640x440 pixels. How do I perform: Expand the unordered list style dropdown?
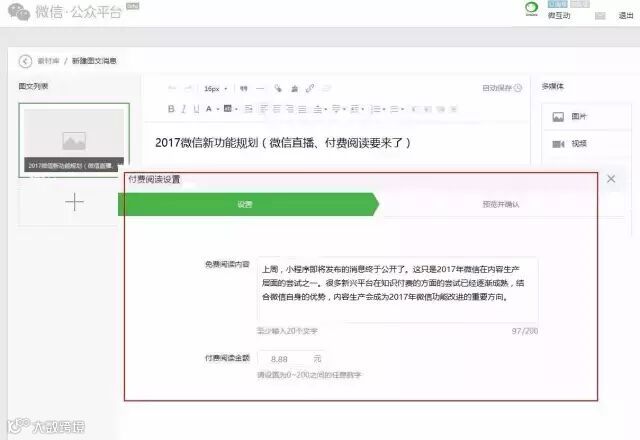[402, 109]
